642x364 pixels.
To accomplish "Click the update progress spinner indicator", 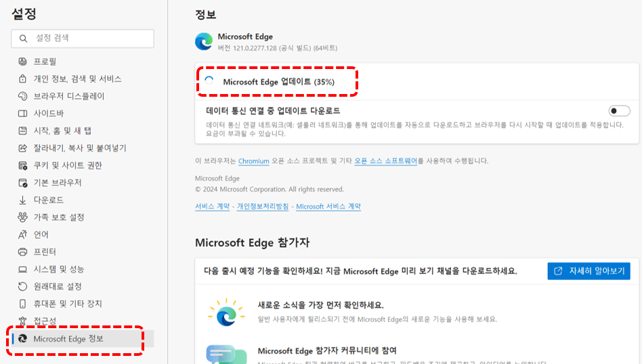I will tap(209, 81).
